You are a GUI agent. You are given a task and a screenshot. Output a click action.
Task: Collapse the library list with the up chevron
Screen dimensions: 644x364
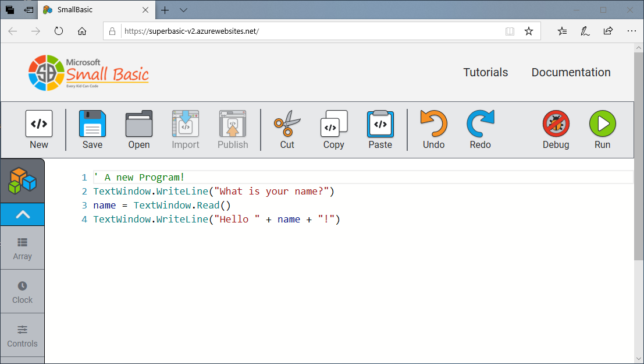click(23, 214)
